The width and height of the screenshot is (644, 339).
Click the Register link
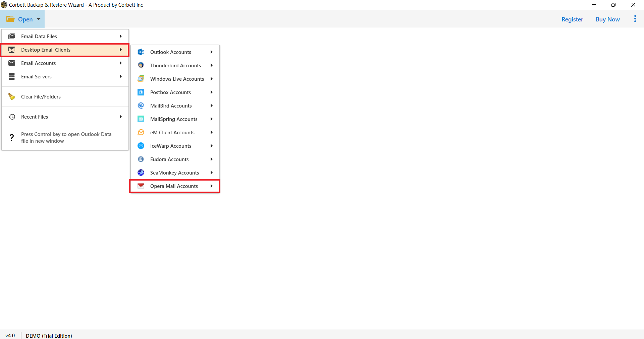pos(572,19)
